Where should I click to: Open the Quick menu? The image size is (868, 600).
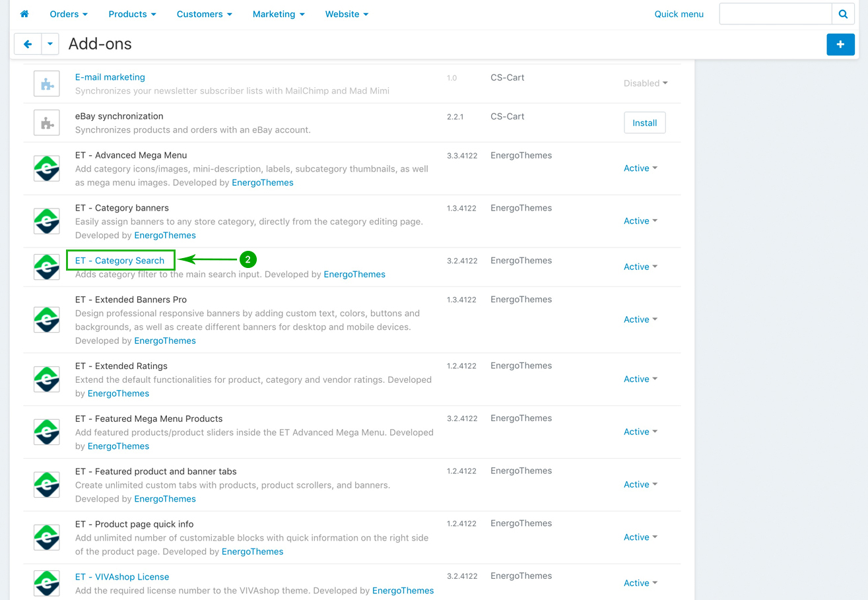pos(679,14)
